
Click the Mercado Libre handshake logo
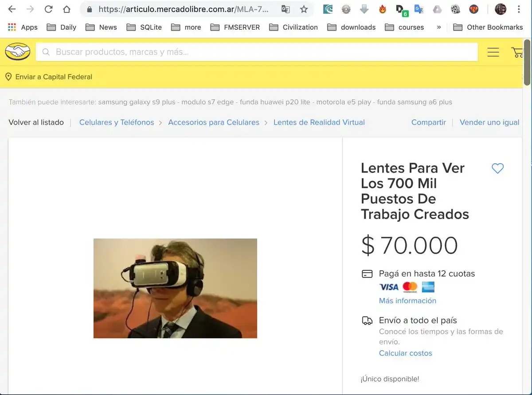coord(17,51)
